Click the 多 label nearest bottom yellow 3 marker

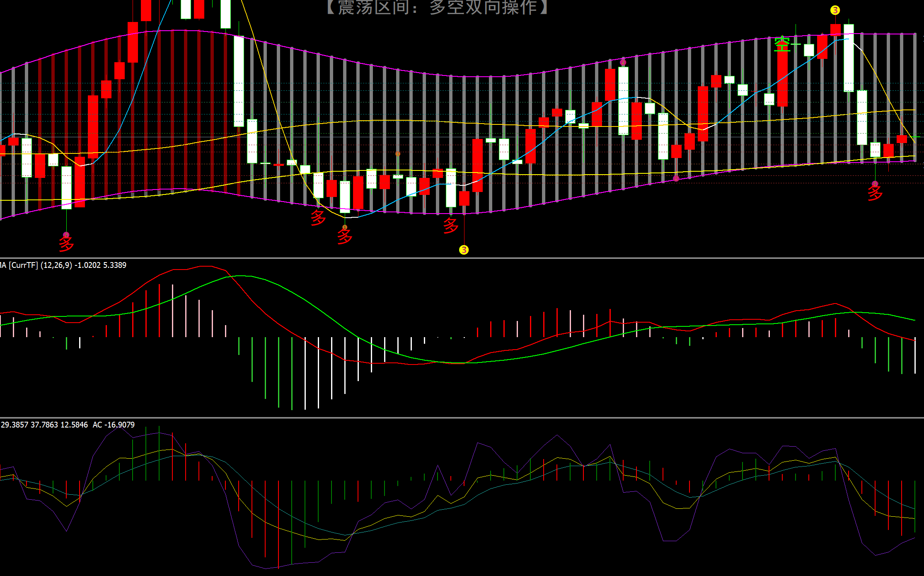451,226
